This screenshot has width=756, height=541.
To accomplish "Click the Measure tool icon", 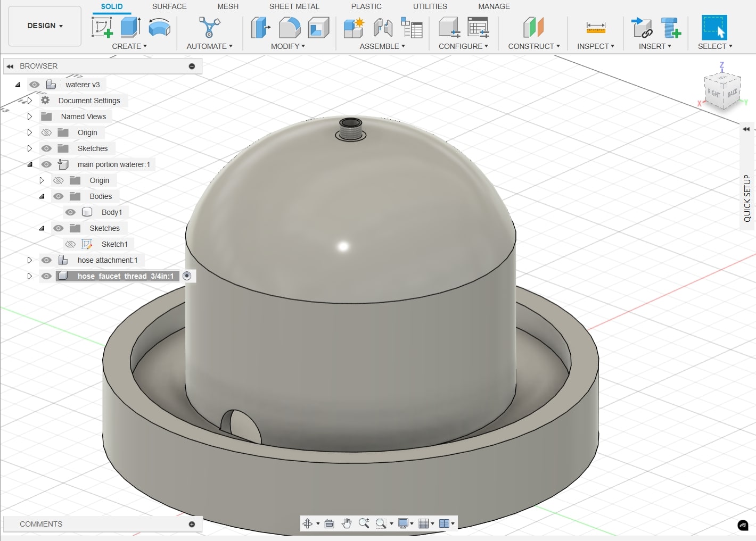I will pyautogui.click(x=595, y=27).
